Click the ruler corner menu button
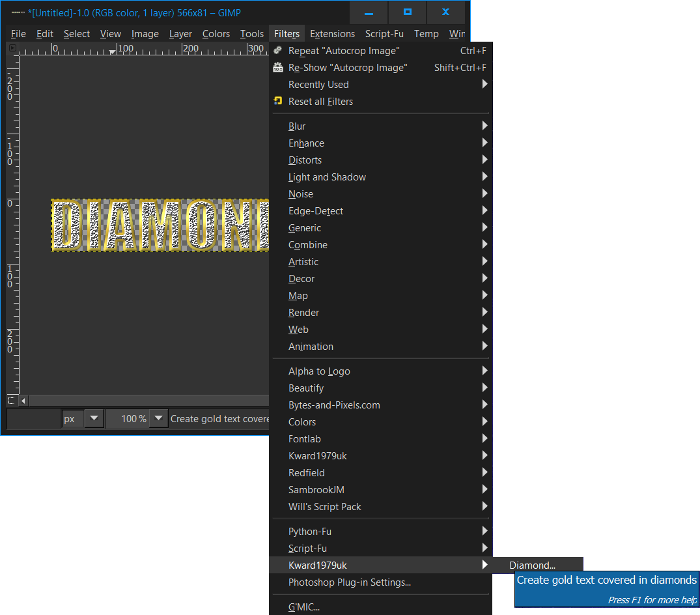 tap(12, 48)
